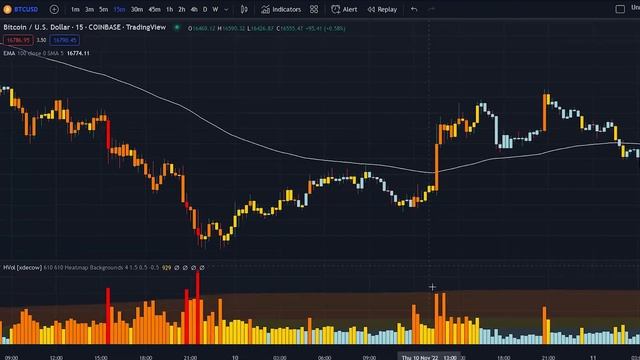The height and width of the screenshot is (360, 640).
Task: Click the OHLC values in chart header
Action: click(x=267, y=29)
